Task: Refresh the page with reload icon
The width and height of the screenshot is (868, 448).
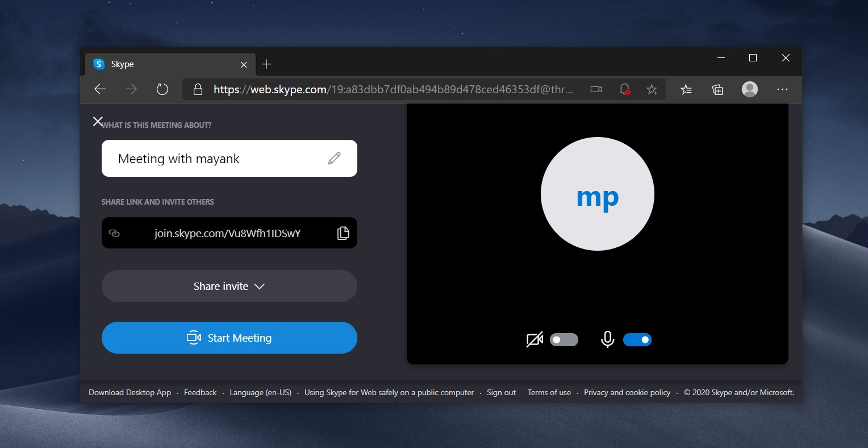Action: (x=162, y=89)
